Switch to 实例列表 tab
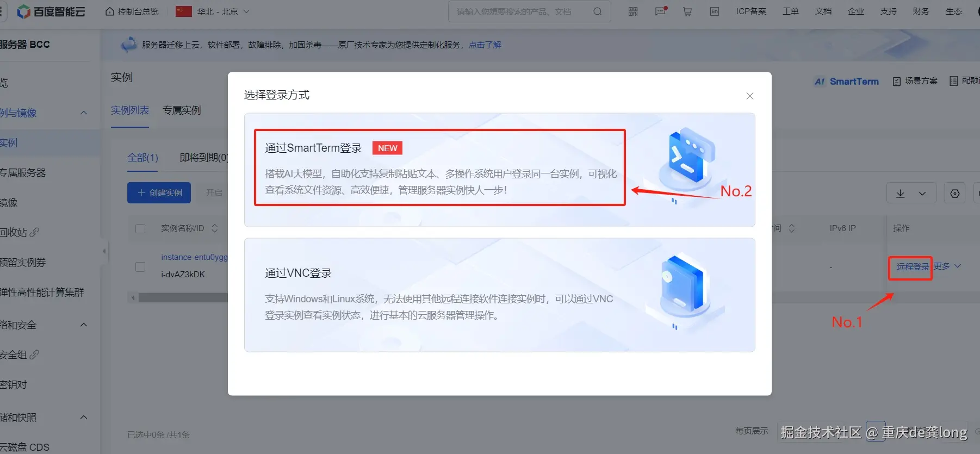980x454 pixels. pyautogui.click(x=130, y=110)
